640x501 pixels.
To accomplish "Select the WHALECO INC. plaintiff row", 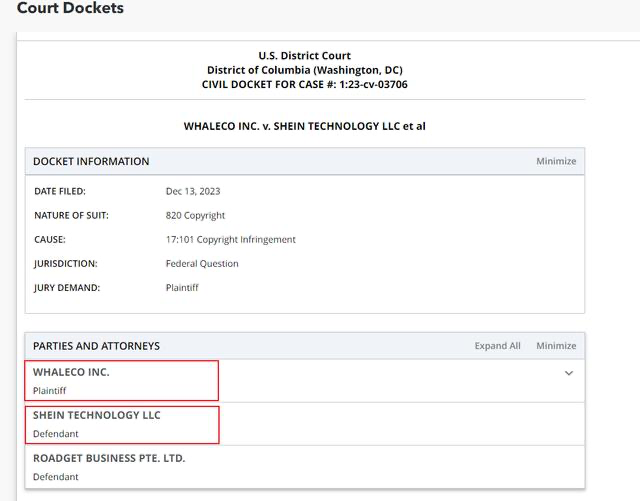I will pyautogui.click(x=122, y=380).
